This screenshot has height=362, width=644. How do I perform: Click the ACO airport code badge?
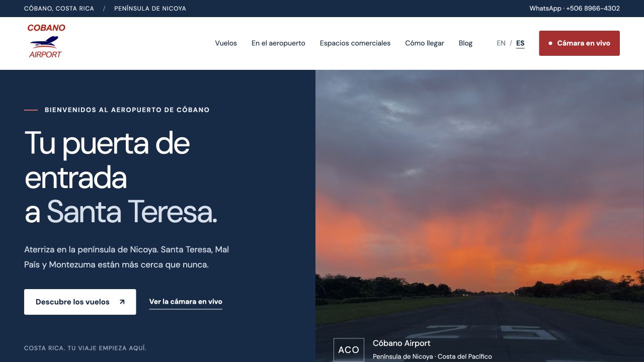coord(349,350)
